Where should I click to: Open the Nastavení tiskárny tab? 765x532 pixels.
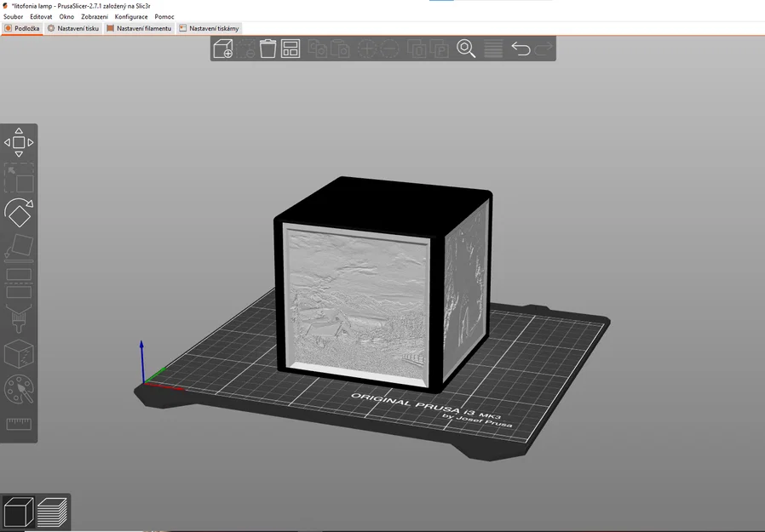point(209,28)
